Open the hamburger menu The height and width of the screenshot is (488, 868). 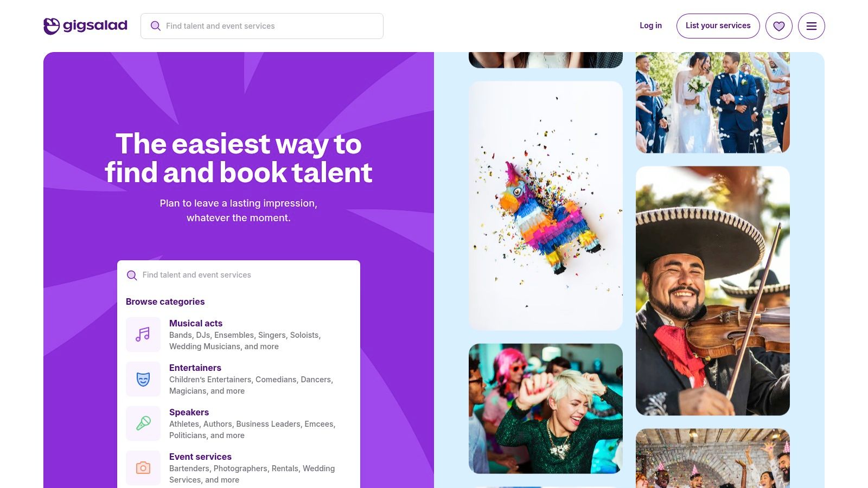811,26
